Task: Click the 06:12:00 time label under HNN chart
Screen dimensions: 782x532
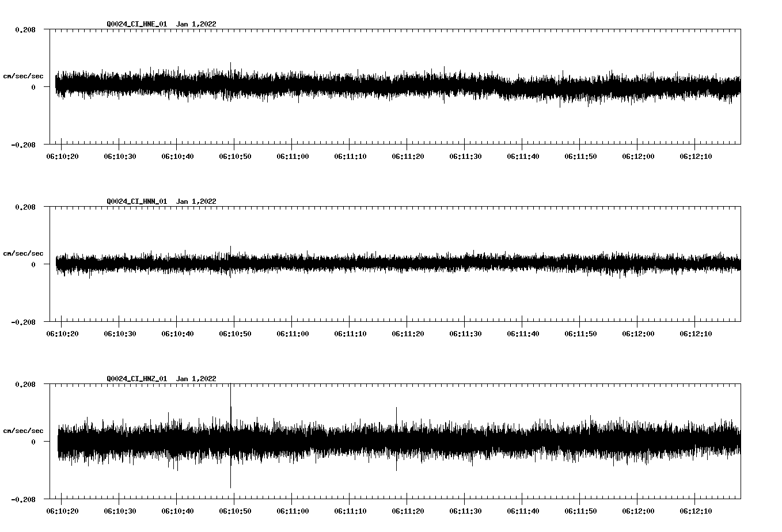Action: (x=638, y=334)
